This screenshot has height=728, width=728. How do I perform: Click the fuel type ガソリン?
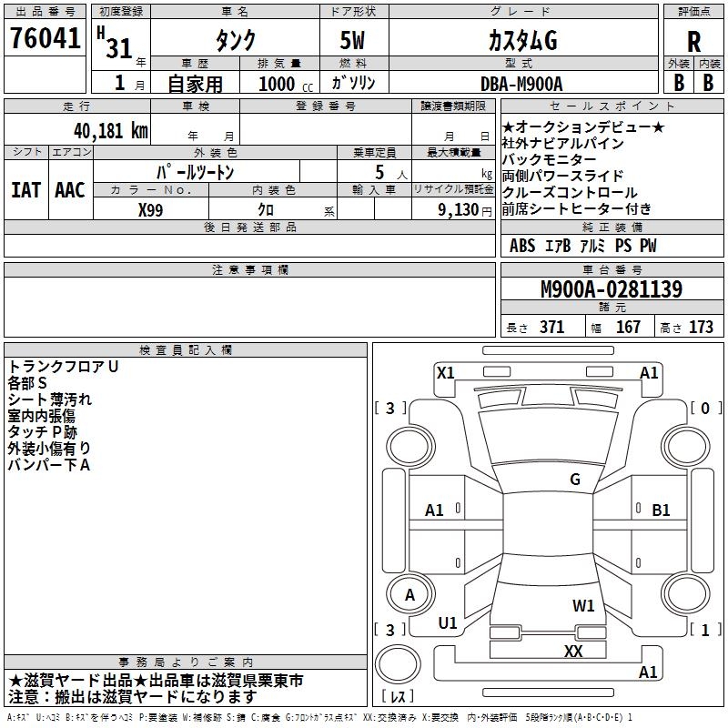pos(353,83)
